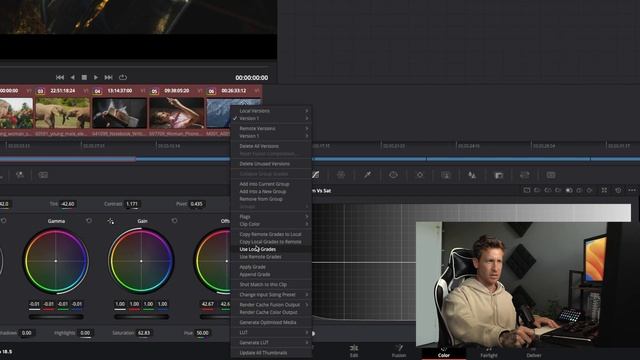Toggle loop playback icon
The image size is (640, 360).
coord(122,77)
